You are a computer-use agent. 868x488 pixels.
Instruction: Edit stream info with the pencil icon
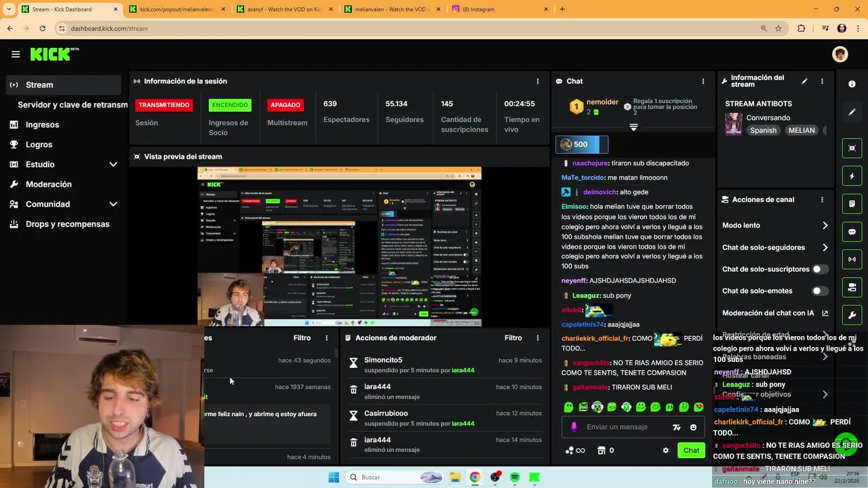pyautogui.click(x=804, y=81)
